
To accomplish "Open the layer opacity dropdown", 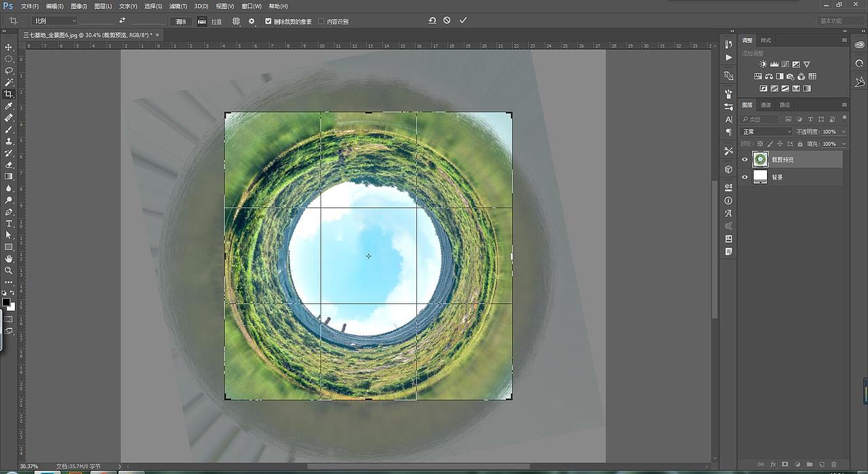I will (844, 132).
